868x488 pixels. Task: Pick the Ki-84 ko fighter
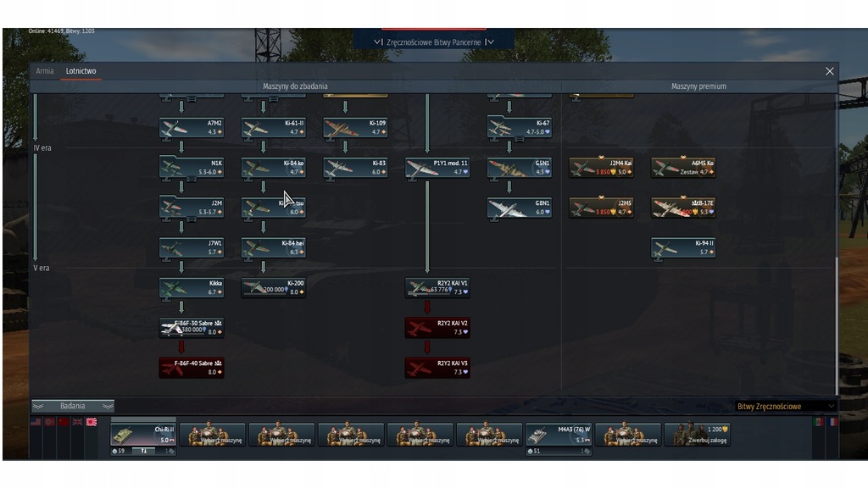[x=274, y=168]
